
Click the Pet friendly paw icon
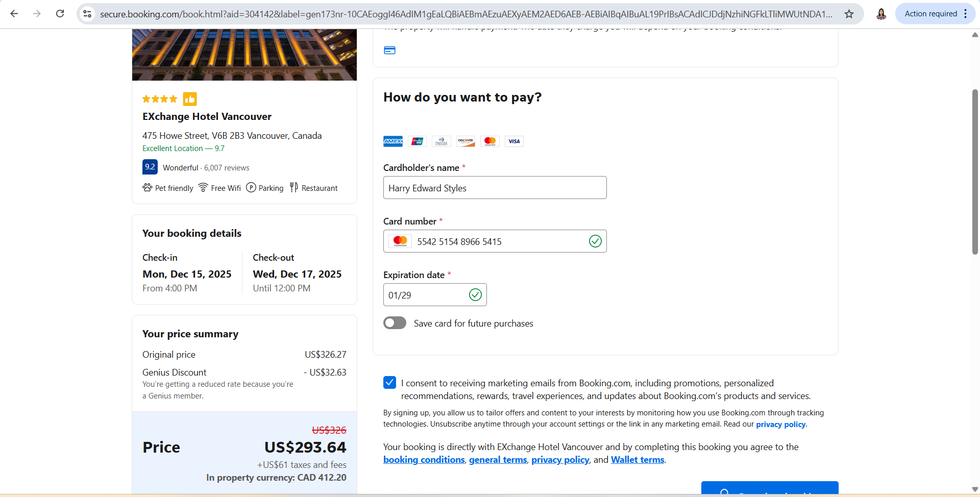point(148,187)
